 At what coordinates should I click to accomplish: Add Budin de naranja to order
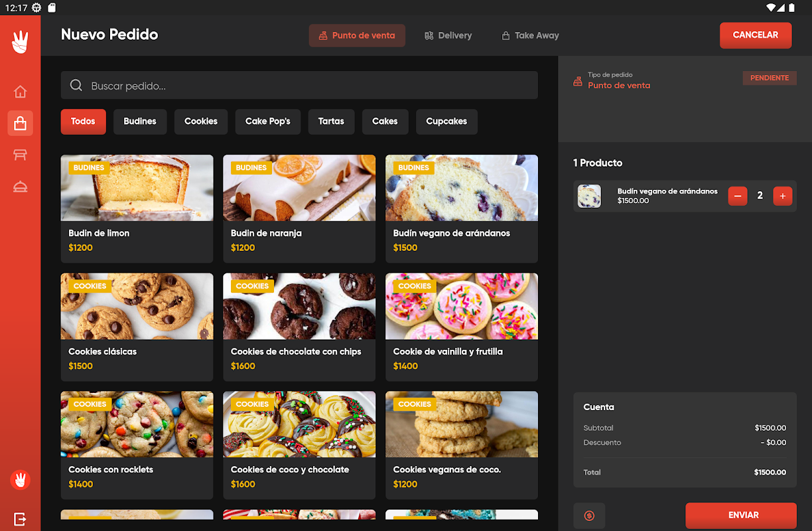(299, 209)
